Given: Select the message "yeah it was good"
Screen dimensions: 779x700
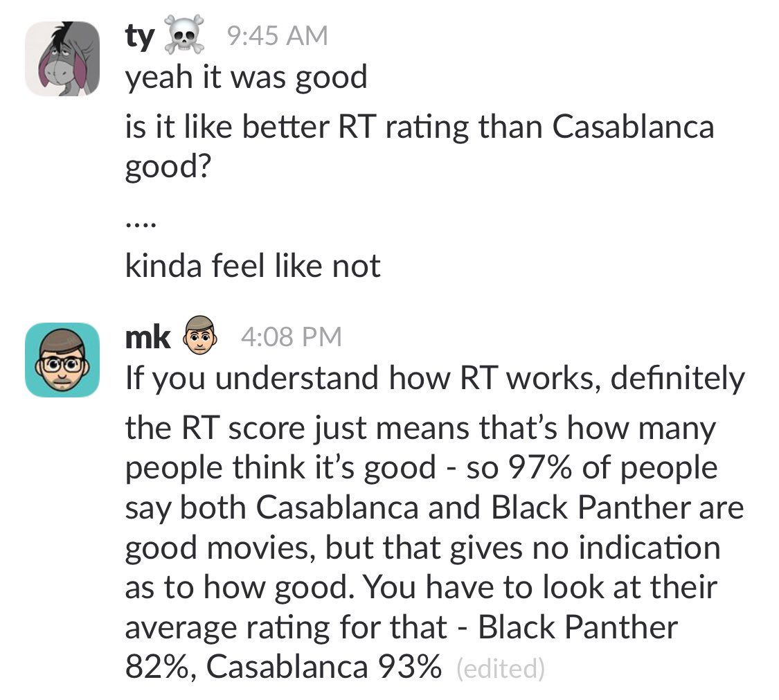Looking at the screenshot, I should click(x=246, y=78).
